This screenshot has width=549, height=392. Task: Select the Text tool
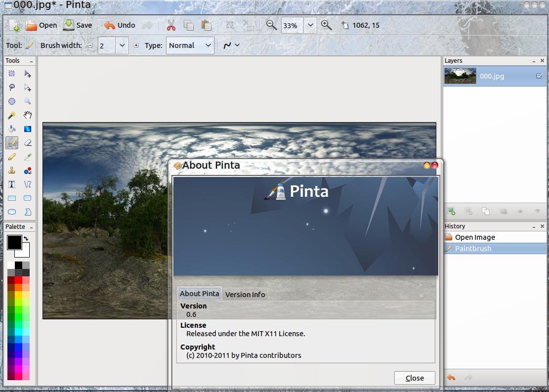click(12, 184)
